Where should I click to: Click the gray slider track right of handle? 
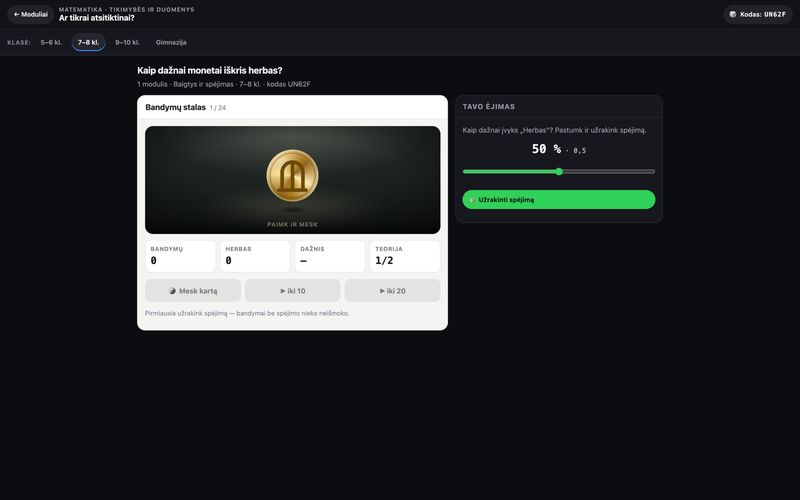[609, 171]
